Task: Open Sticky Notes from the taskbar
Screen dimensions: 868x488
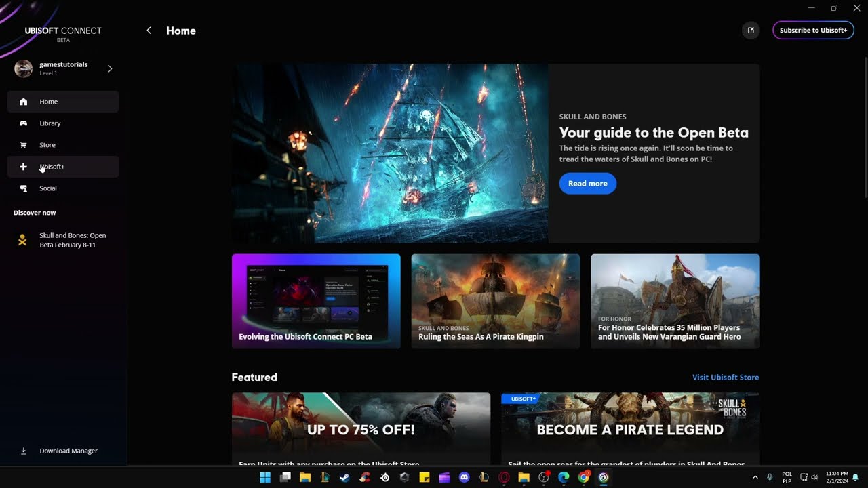Action: [425, 477]
